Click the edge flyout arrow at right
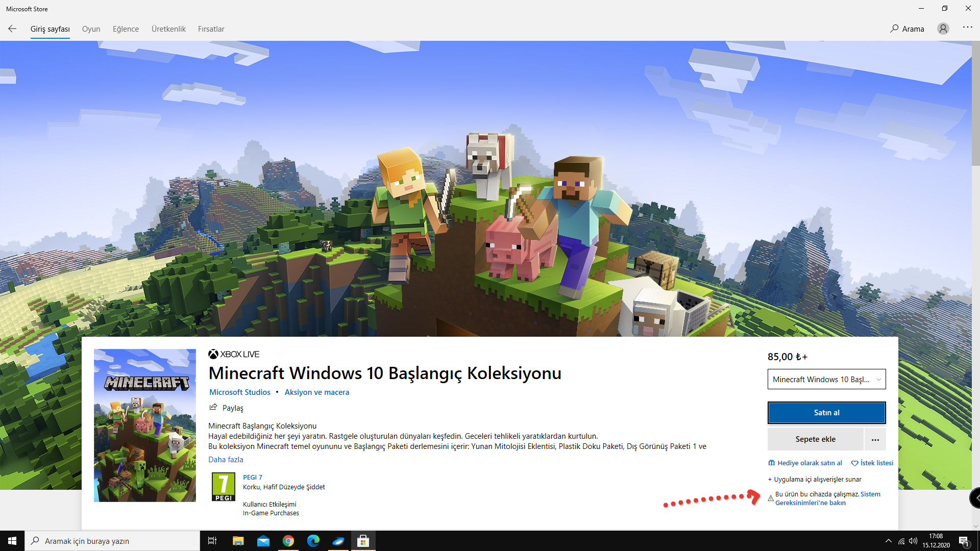Screen dimensions: 980x551 pos(975,497)
